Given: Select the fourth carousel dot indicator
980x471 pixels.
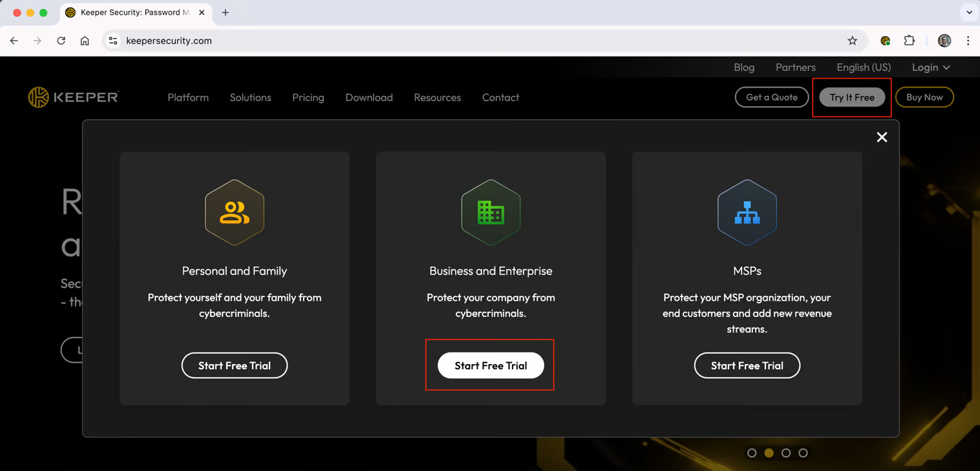Looking at the screenshot, I should coord(803,453).
